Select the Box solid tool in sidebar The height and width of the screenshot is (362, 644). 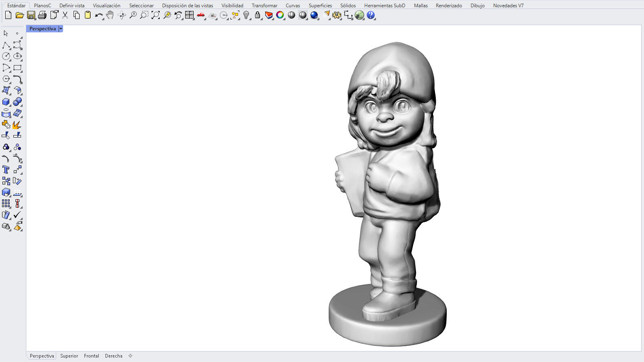[x=6, y=102]
